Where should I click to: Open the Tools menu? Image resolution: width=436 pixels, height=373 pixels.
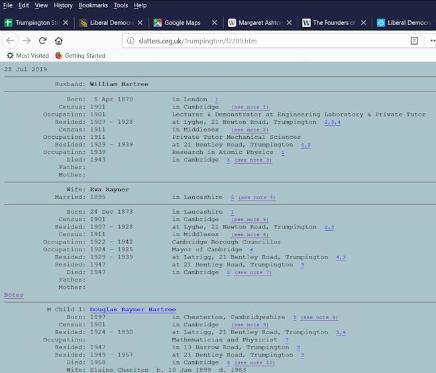pos(121,5)
